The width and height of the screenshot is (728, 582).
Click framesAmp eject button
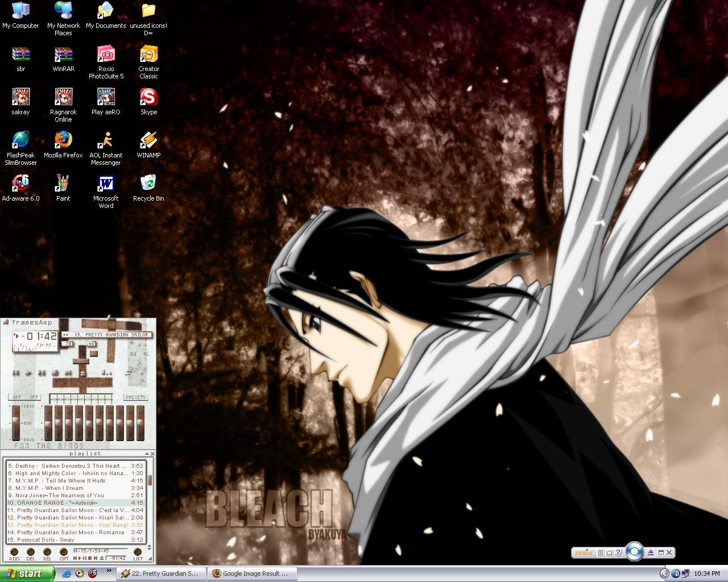[x=83, y=373]
